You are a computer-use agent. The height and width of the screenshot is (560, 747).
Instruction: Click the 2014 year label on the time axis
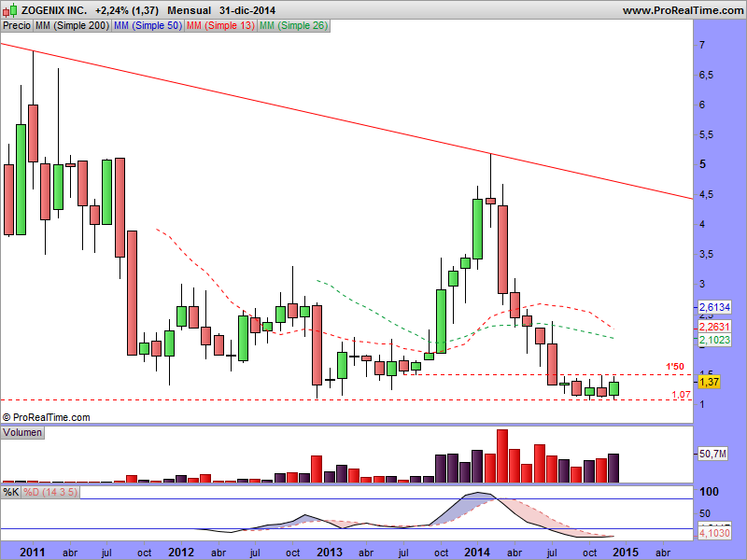point(477,552)
